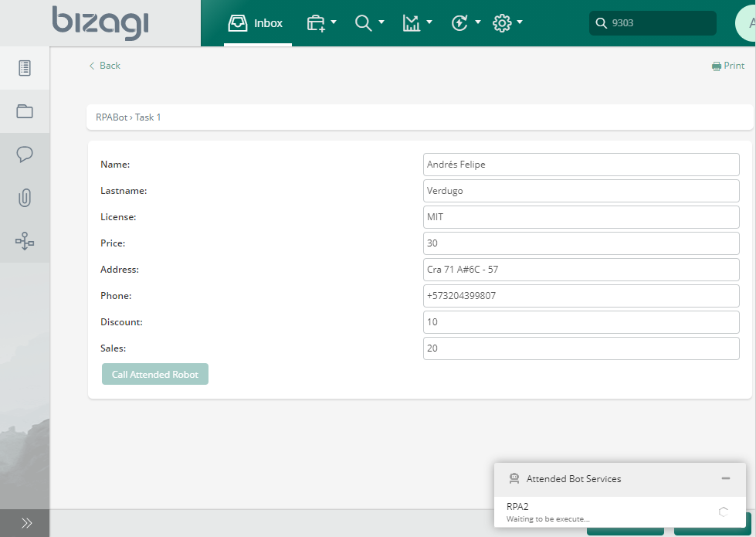Focus the Phone field with +573204399807

[581, 296]
